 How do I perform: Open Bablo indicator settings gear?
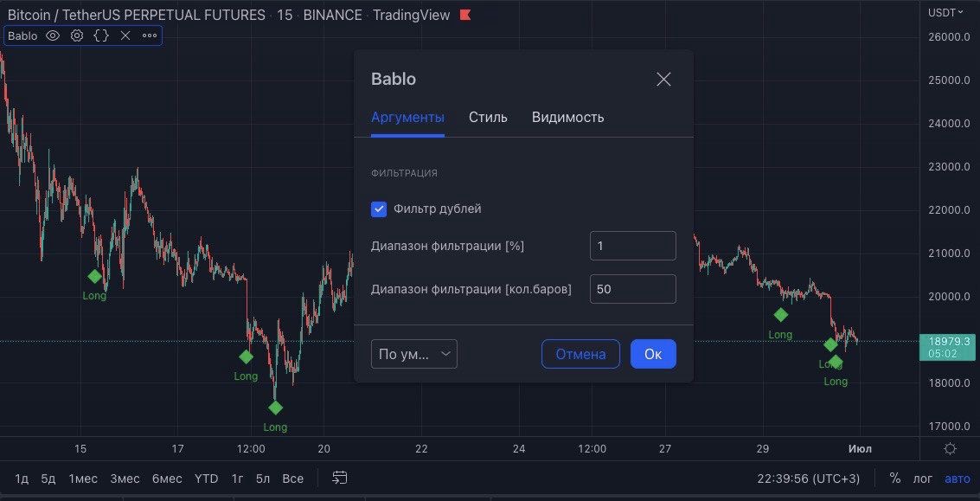(77, 35)
